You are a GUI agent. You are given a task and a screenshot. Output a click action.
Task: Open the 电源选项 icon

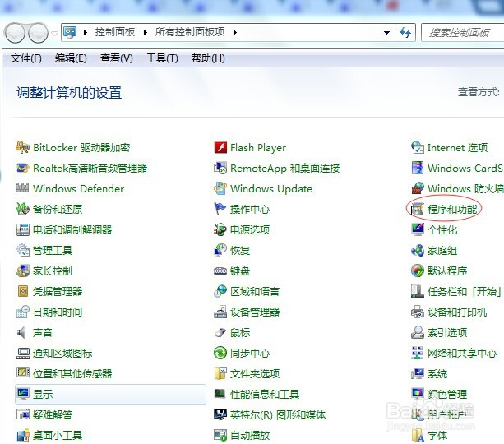(220, 229)
